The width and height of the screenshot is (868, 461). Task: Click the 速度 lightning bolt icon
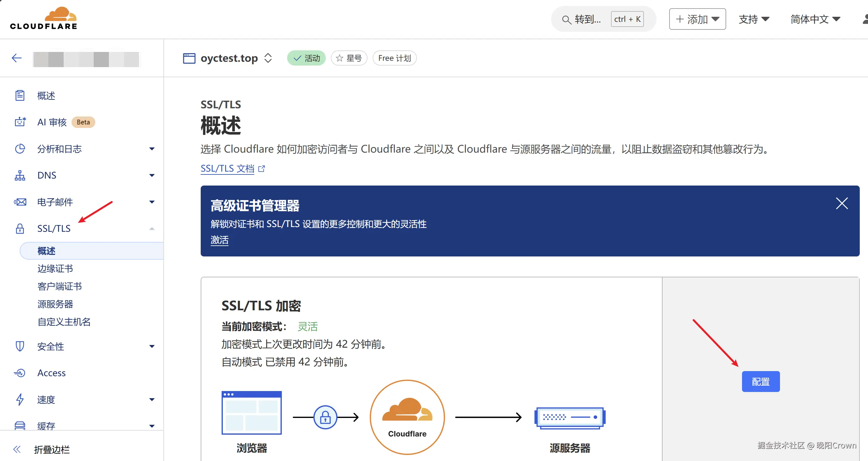point(20,399)
